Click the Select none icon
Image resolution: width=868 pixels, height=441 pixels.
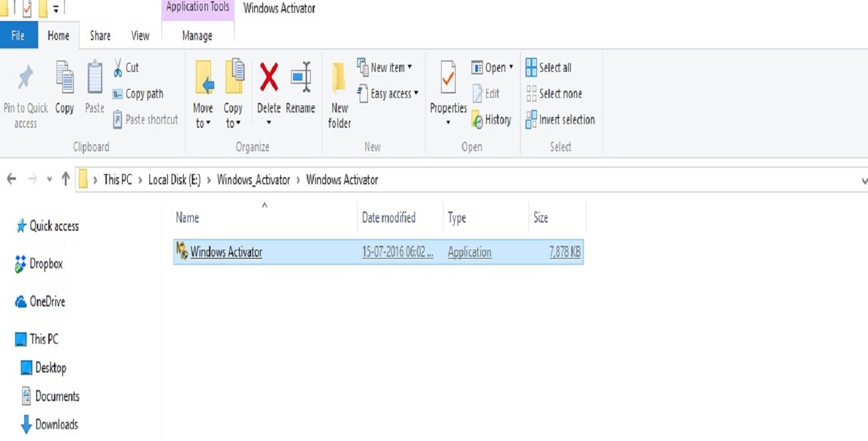531,94
